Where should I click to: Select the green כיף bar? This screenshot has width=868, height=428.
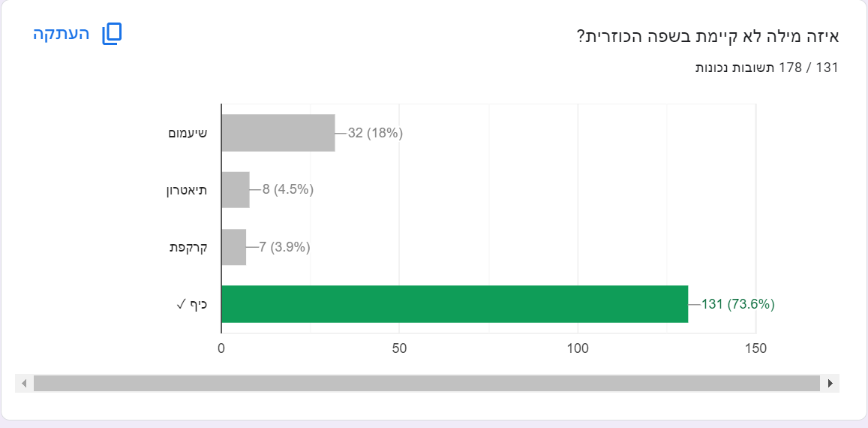click(454, 304)
